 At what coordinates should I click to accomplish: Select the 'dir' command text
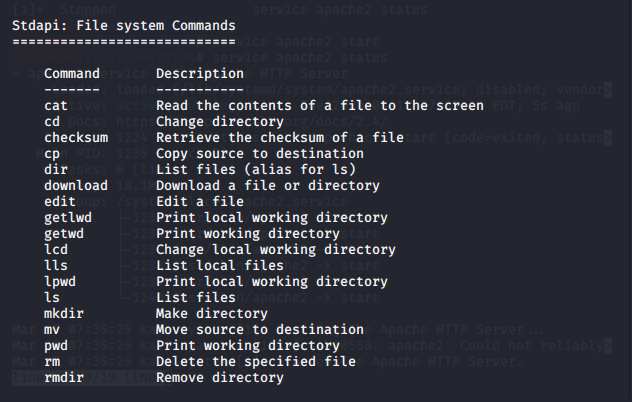(56, 169)
